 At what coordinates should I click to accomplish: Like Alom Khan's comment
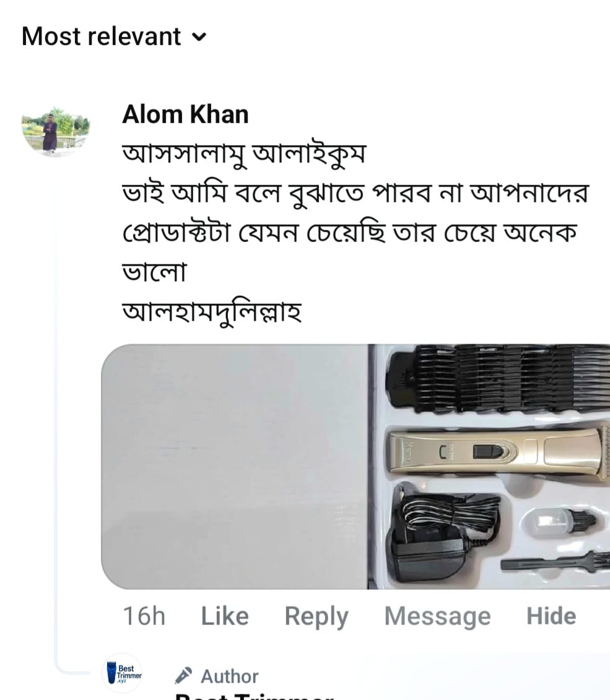tap(225, 616)
